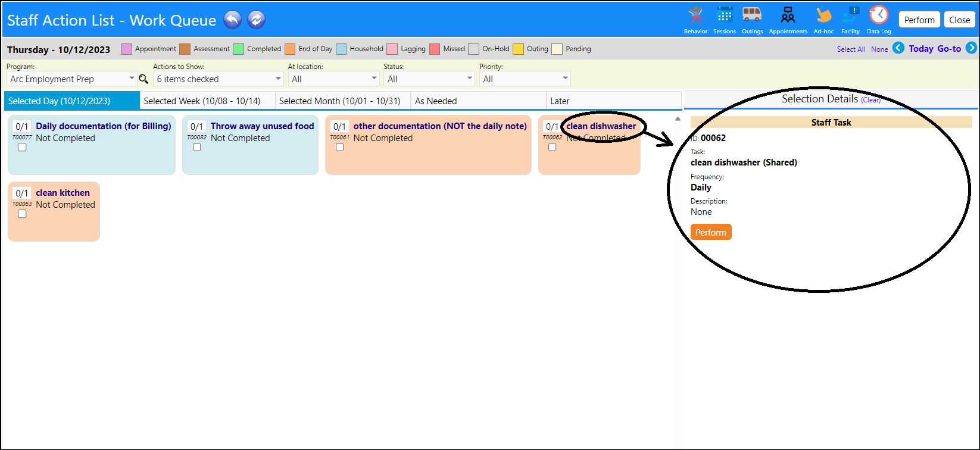Click the Staff Task header bar

pos(831,122)
